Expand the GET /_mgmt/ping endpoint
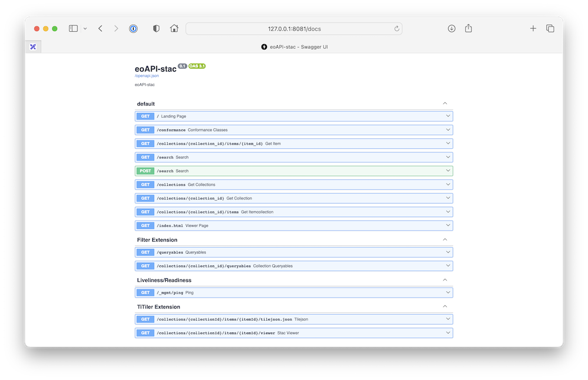Image resolution: width=588 pixels, height=380 pixels. [x=294, y=292]
